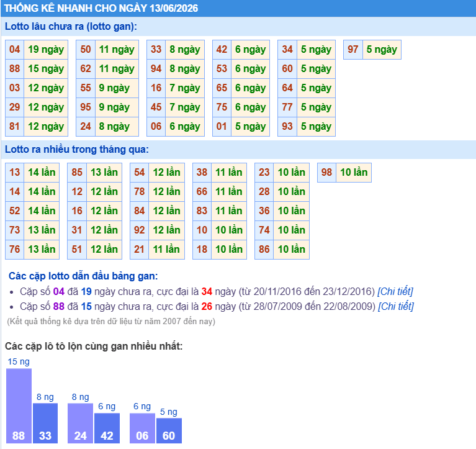Click frequent number 86 cell
476x449 pixels.
[264, 250]
